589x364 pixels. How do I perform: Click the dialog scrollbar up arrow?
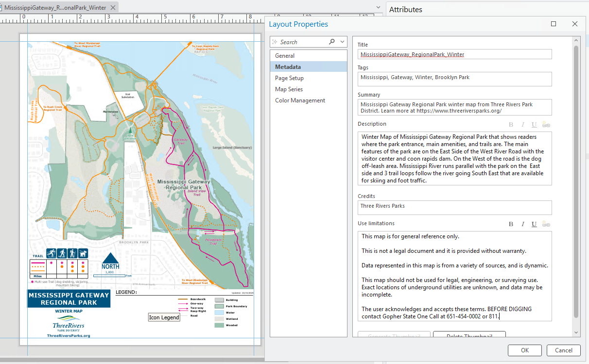576,41
